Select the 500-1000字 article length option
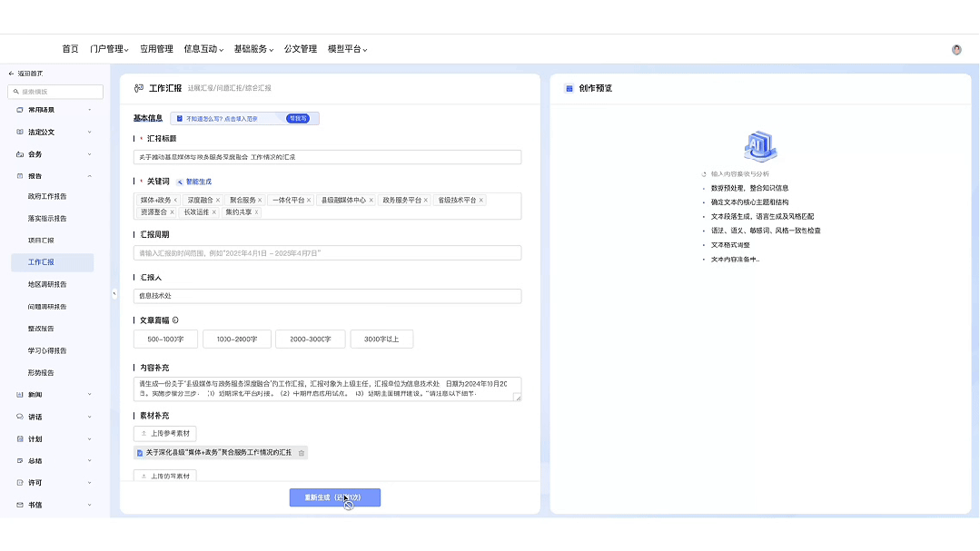 point(164,339)
